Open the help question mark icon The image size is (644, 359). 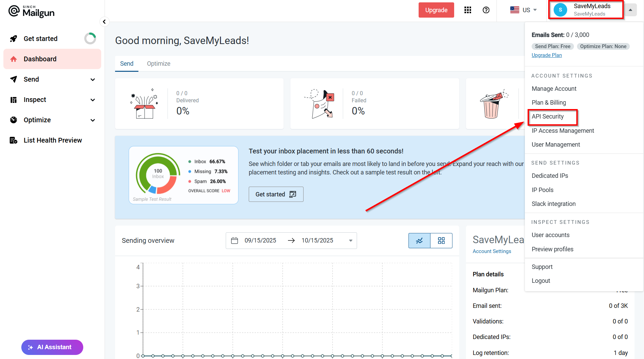[486, 10]
